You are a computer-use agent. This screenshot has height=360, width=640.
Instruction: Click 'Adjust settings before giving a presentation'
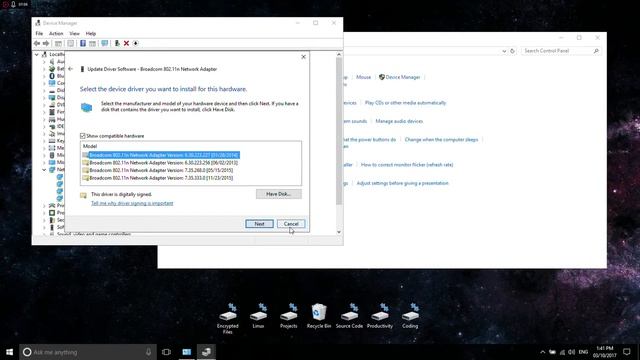click(402, 183)
